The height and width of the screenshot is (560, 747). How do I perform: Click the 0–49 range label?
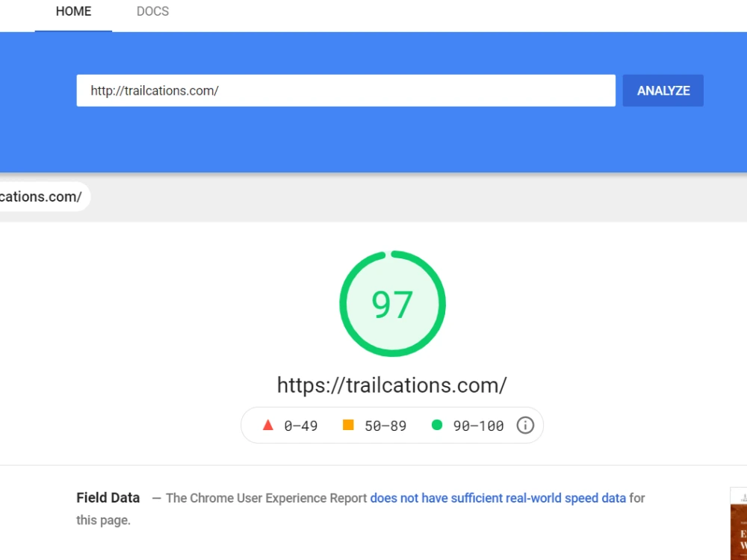click(x=300, y=426)
